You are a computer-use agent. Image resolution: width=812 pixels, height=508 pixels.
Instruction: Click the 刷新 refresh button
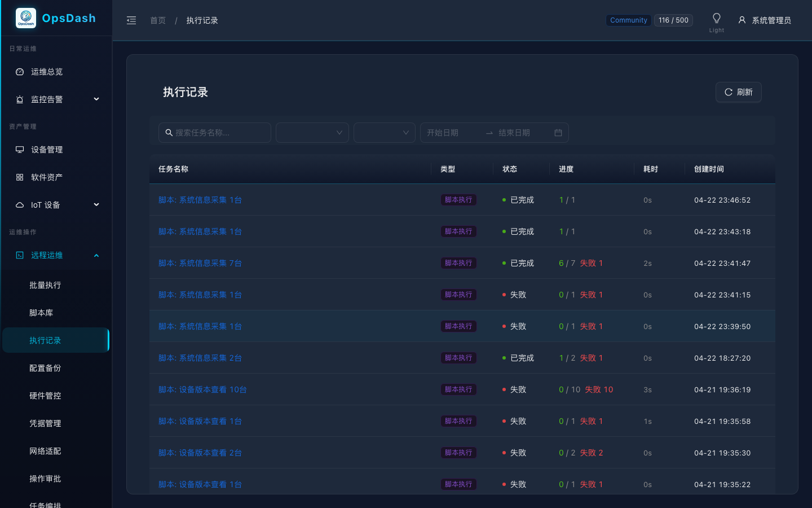tap(739, 92)
